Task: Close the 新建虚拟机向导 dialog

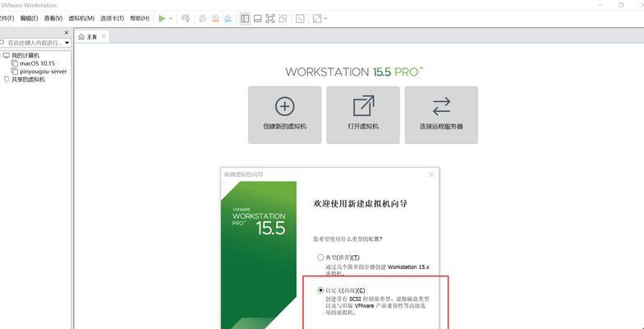Action: point(431,174)
